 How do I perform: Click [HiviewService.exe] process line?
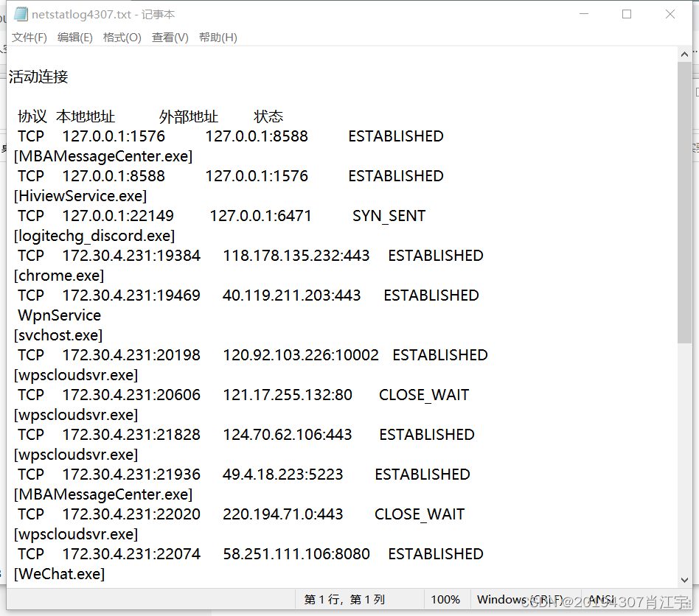pos(80,196)
